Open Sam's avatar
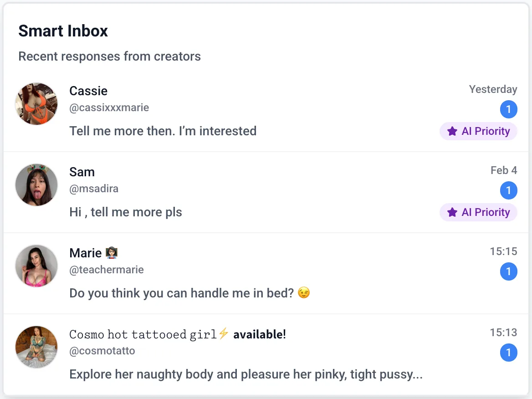532x399 pixels. [36, 184]
